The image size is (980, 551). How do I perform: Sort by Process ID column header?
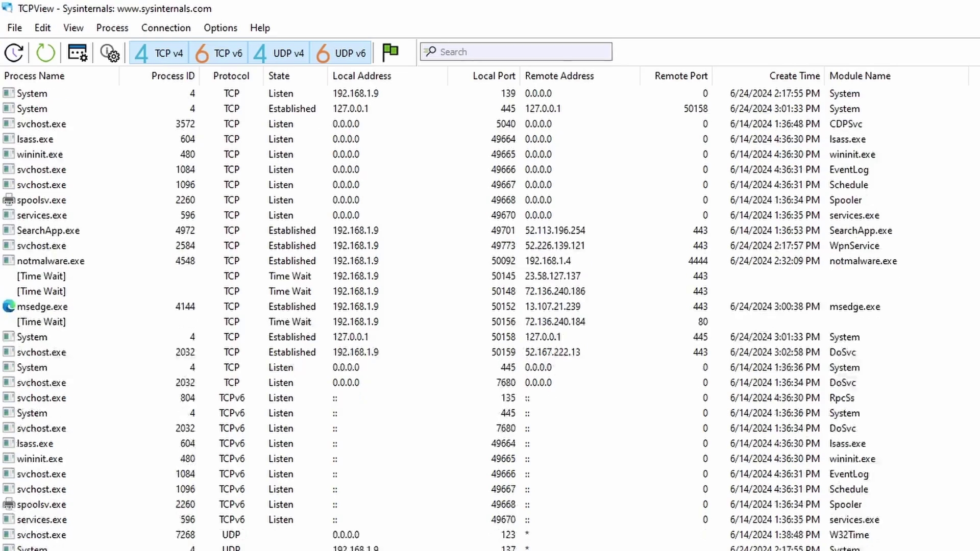(x=173, y=76)
